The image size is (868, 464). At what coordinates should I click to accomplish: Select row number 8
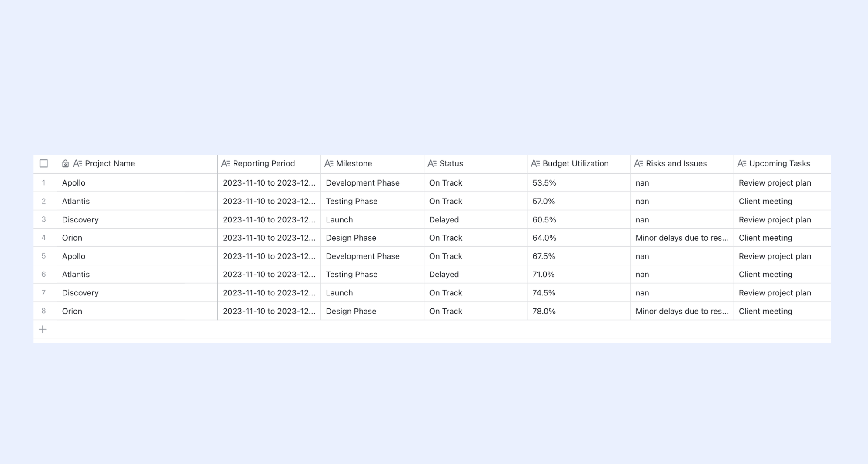pyautogui.click(x=43, y=311)
